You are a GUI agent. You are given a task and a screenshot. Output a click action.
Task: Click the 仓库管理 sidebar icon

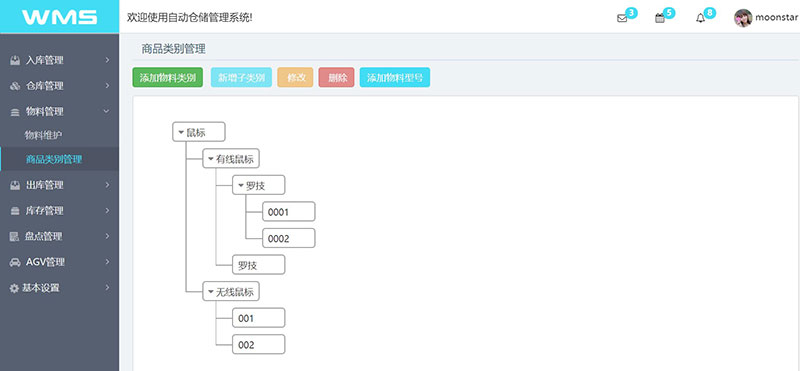pyautogui.click(x=15, y=86)
